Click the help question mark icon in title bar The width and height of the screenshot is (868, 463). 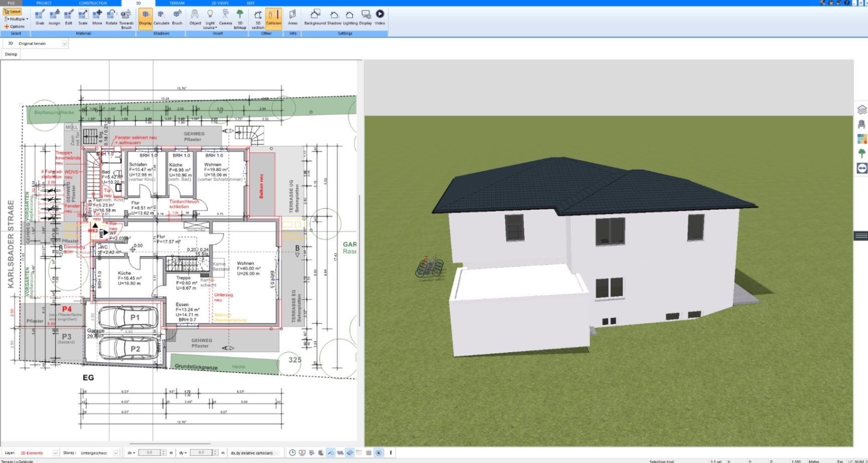846,3
